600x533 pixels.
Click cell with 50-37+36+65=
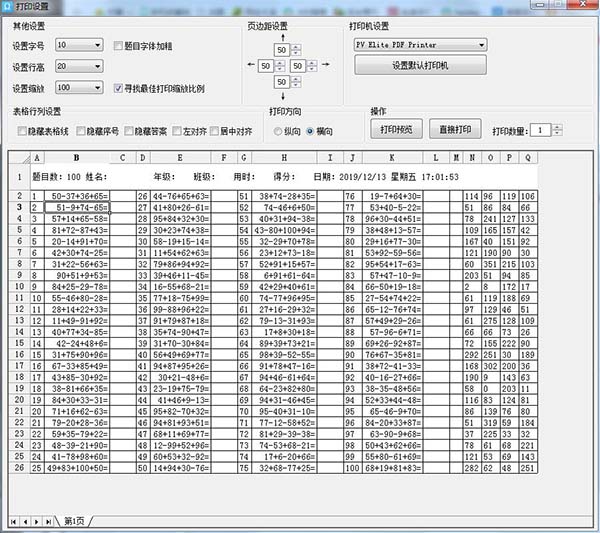coord(77,196)
